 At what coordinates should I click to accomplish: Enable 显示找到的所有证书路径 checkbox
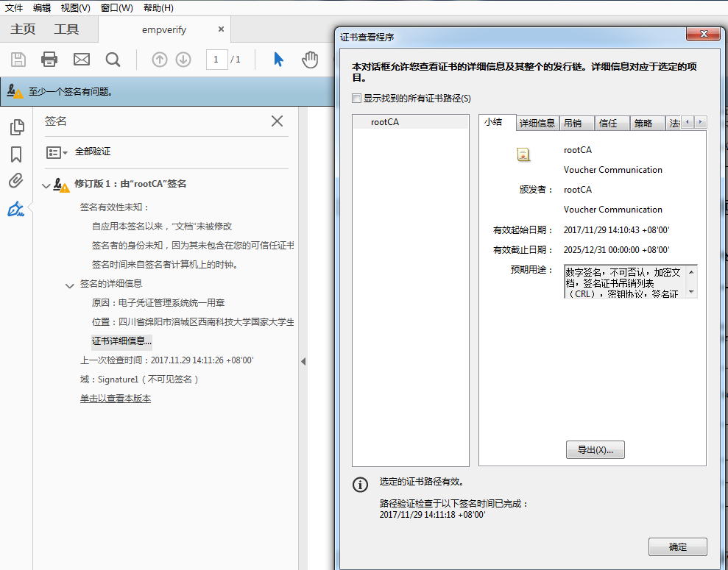[357, 99]
